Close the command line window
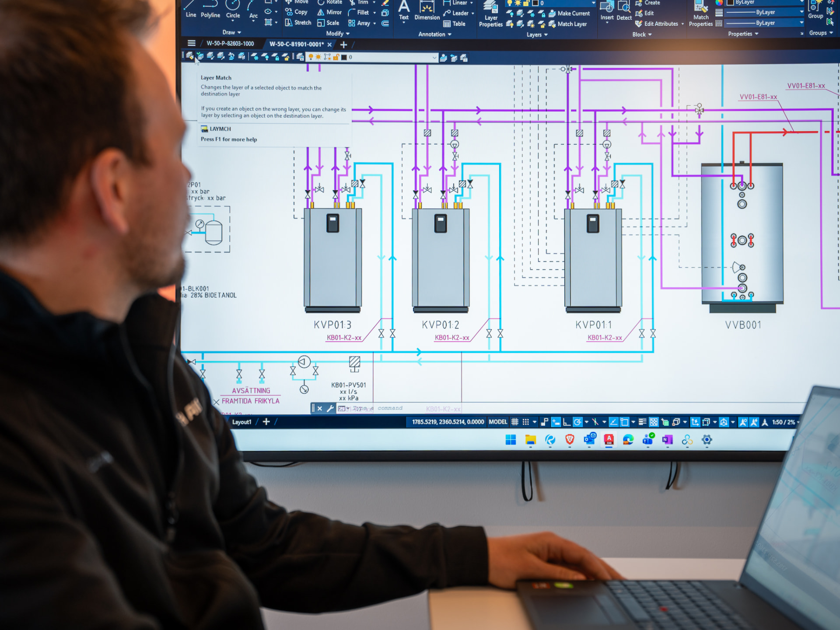Screen dimensions: 840x630 [x=320, y=408]
